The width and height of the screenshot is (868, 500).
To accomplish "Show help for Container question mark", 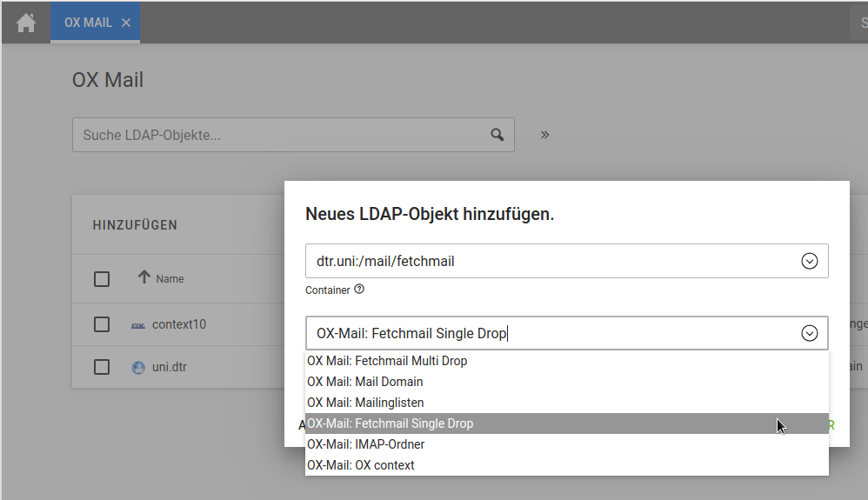I will point(359,289).
